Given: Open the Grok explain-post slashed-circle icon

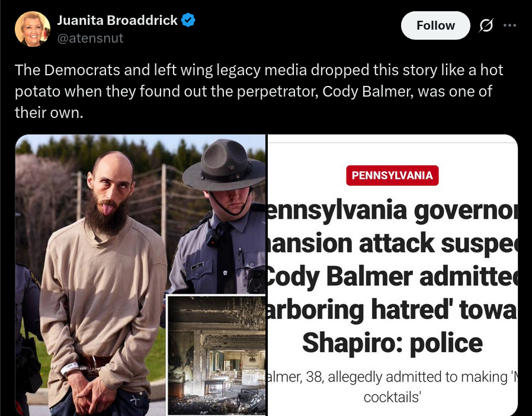Looking at the screenshot, I should (x=486, y=25).
